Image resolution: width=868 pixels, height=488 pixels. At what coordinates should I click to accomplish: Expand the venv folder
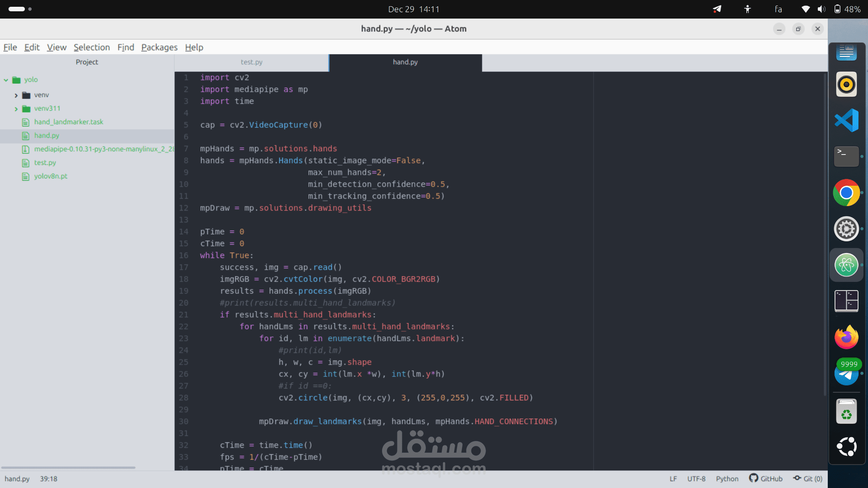[x=16, y=95]
